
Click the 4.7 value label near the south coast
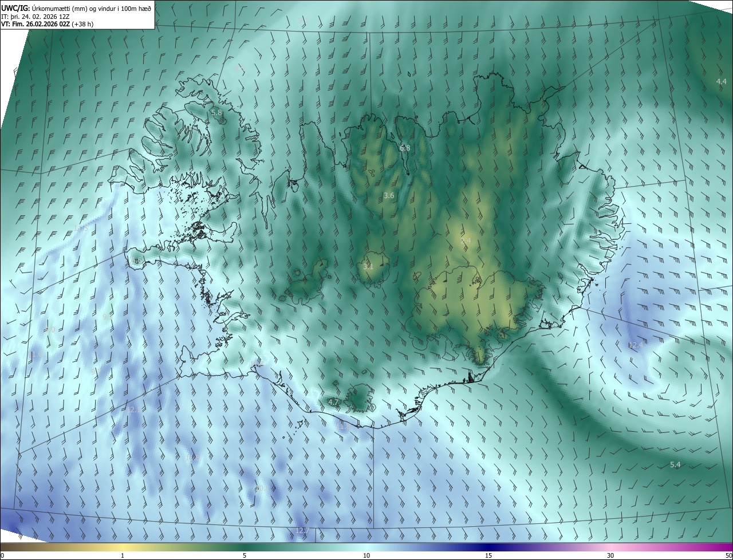[333, 403]
